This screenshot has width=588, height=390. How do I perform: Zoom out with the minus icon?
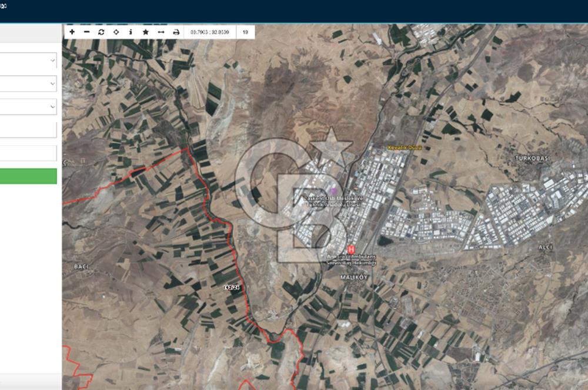(87, 32)
